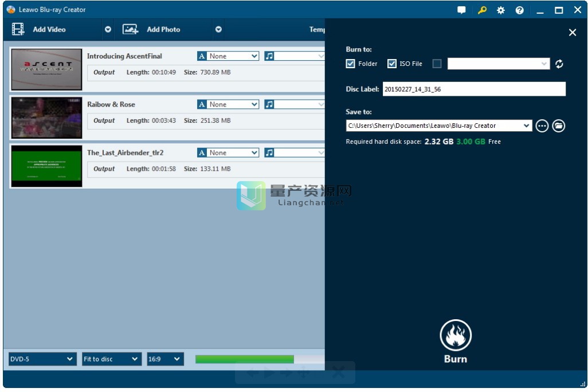Click the Raibow & Rose title text
Screen dimensions: 588x392
pyautogui.click(x=111, y=104)
